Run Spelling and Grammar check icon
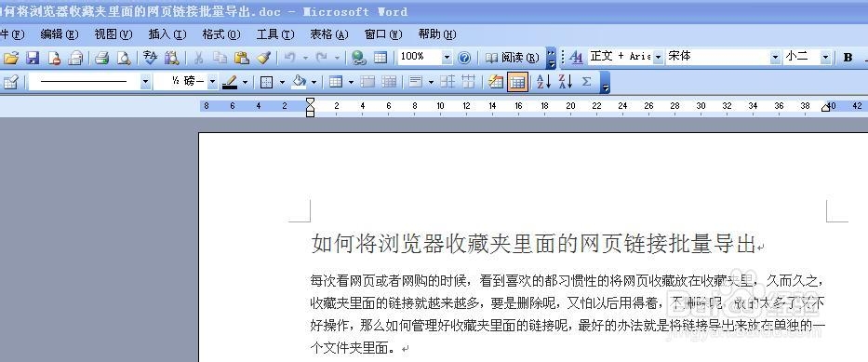 pos(150,57)
